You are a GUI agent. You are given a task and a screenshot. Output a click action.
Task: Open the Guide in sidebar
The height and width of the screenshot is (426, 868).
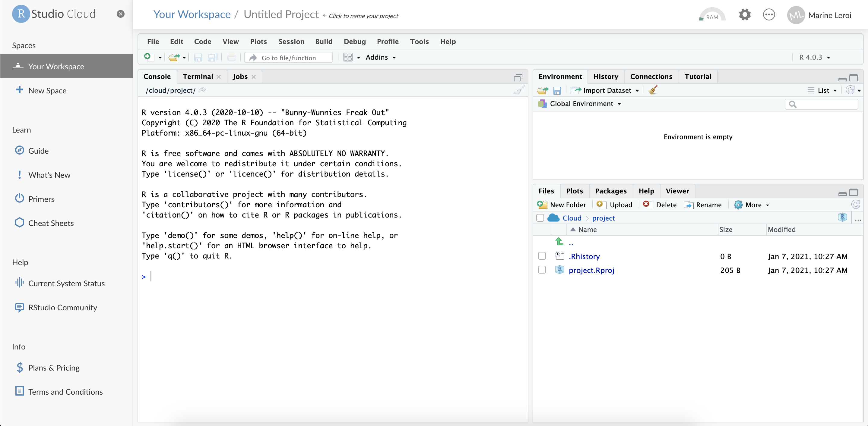click(x=32, y=150)
